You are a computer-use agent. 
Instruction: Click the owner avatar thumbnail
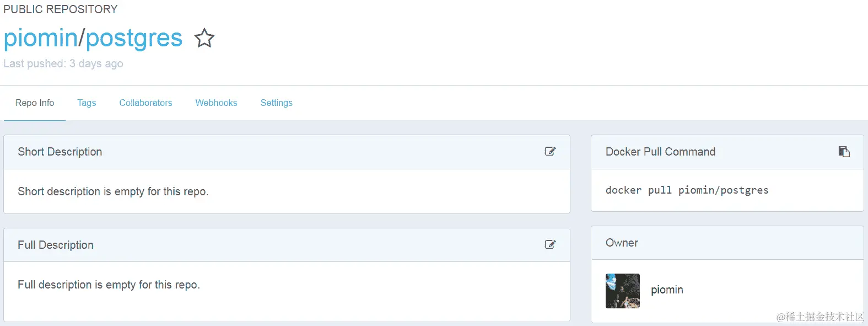[x=622, y=291]
